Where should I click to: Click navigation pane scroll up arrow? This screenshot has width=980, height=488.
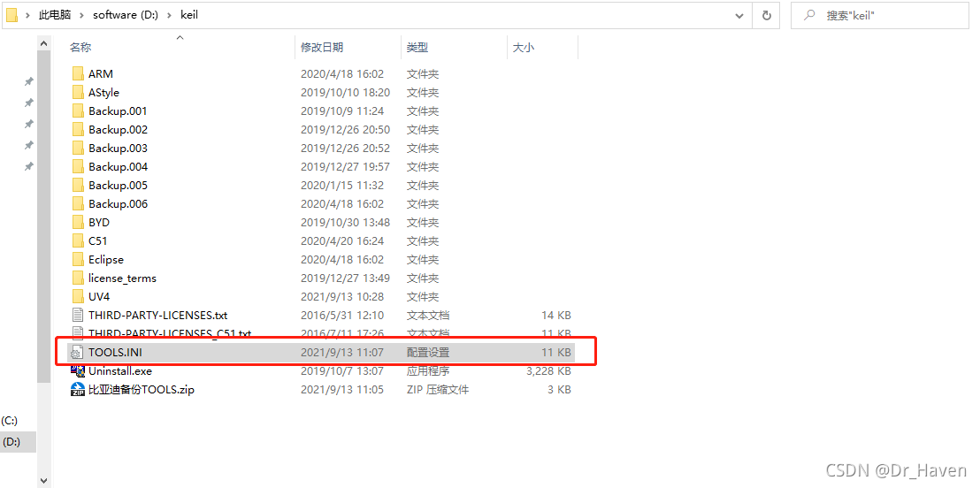[x=43, y=43]
